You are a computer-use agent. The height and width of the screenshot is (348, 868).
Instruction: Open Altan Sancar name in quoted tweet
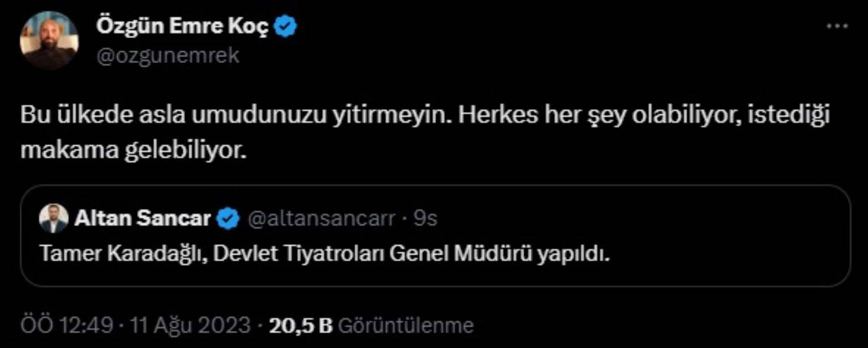pyautogui.click(x=142, y=218)
